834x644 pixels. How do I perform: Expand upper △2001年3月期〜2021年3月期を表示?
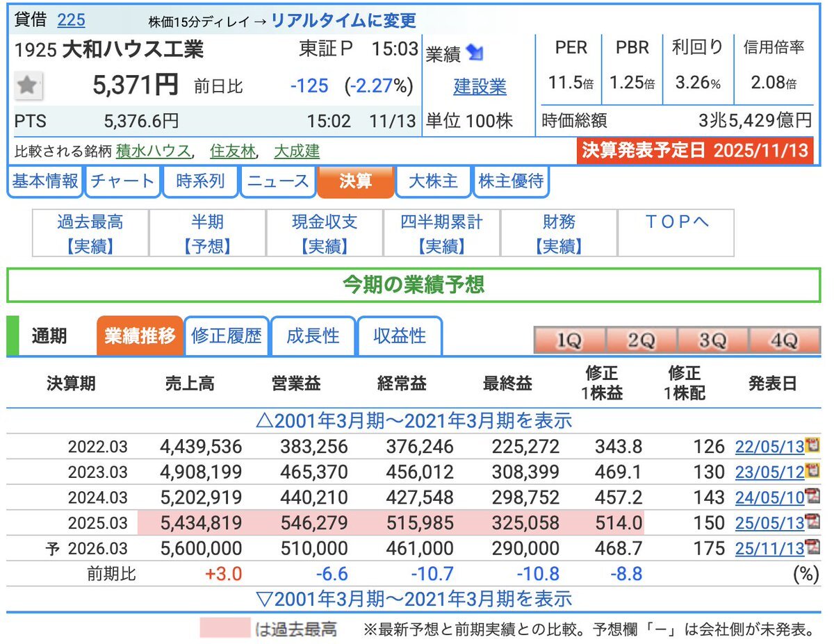414,420
